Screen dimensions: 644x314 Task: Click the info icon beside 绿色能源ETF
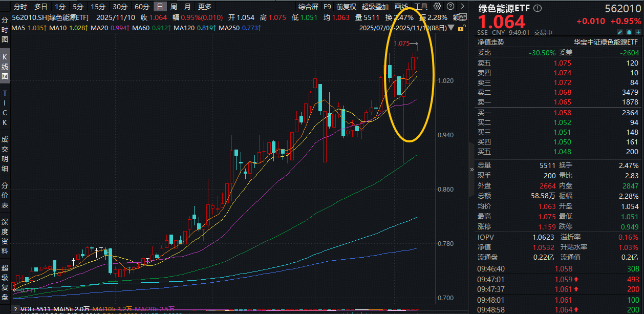537,9
